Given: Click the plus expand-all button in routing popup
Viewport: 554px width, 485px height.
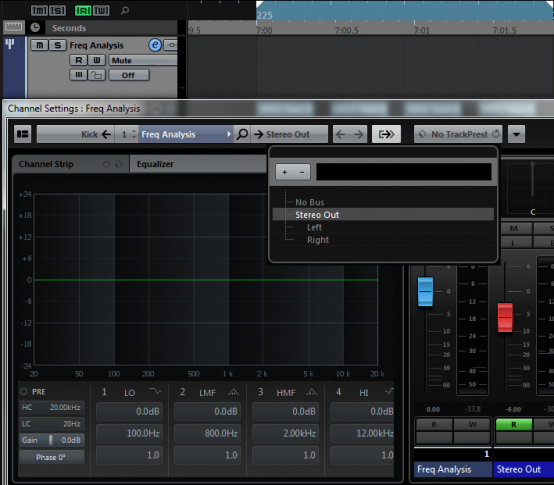Looking at the screenshot, I should tap(285, 172).
